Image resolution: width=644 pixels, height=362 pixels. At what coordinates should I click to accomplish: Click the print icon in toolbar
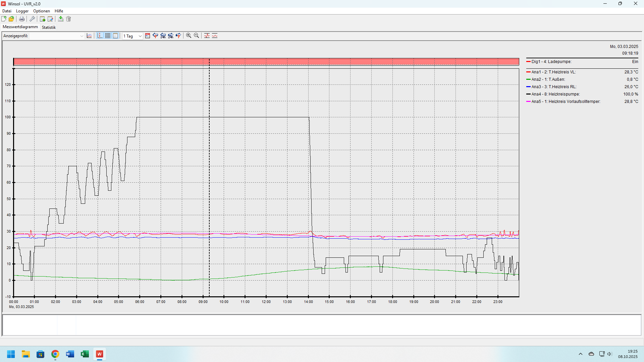[22, 19]
